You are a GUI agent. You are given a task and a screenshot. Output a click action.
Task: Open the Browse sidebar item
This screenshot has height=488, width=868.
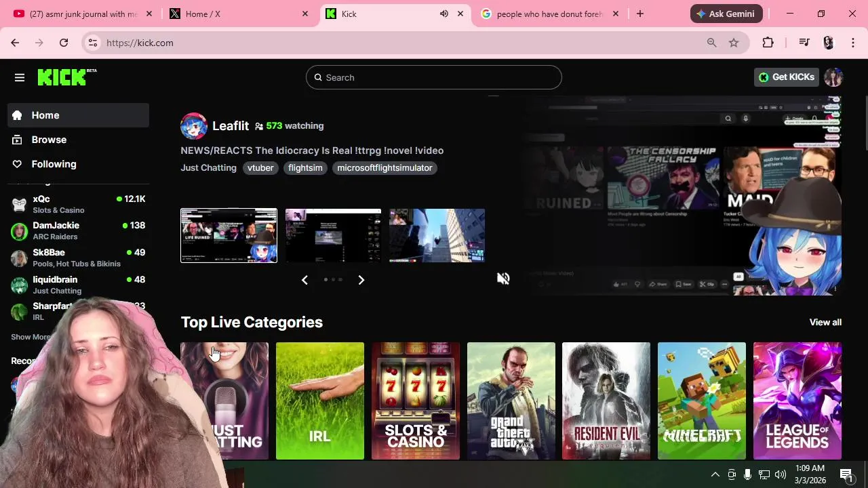79,140
